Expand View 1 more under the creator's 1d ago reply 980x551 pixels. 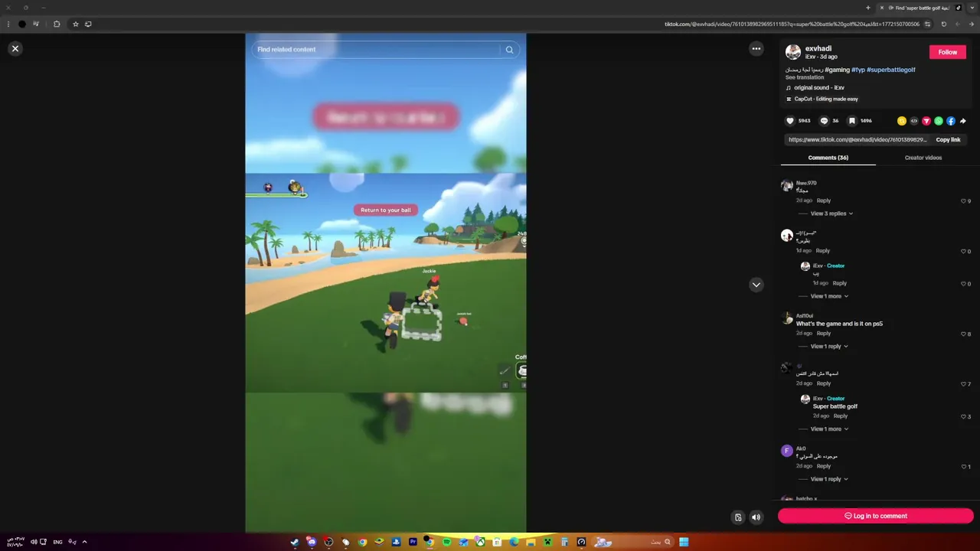click(x=829, y=296)
